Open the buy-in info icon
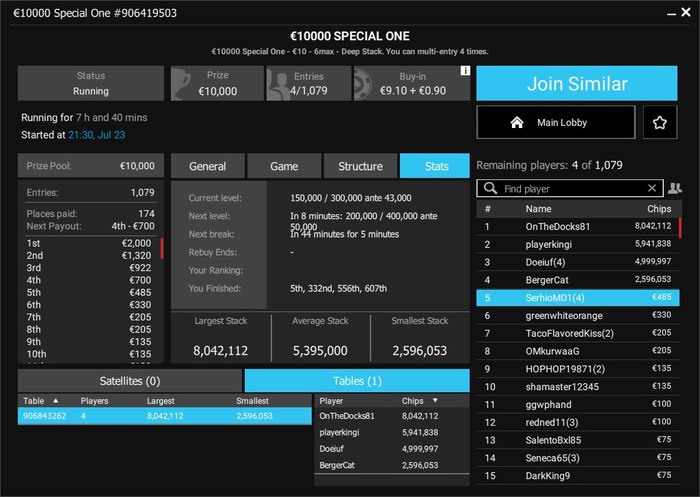 pos(465,71)
